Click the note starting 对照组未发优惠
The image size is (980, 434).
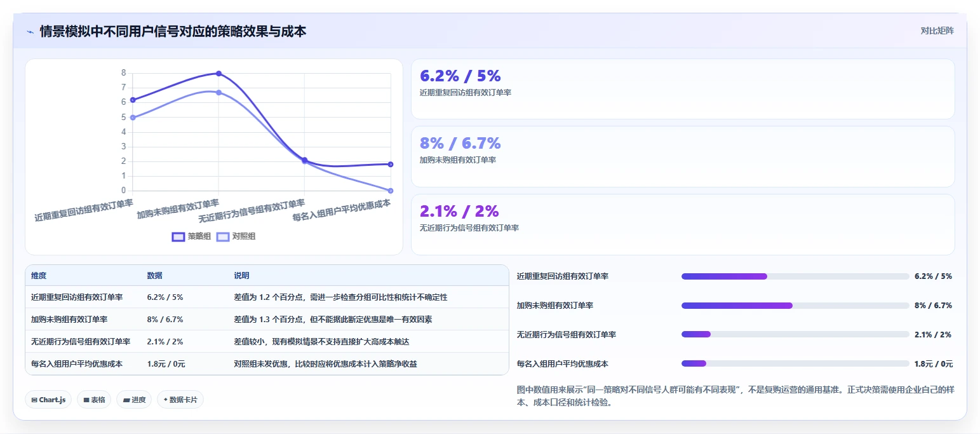click(x=325, y=363)
